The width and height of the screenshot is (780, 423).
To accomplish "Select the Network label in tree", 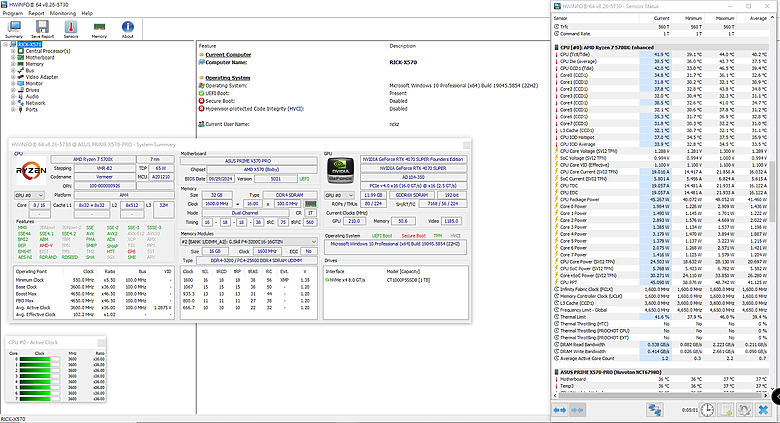I will 35,103.
